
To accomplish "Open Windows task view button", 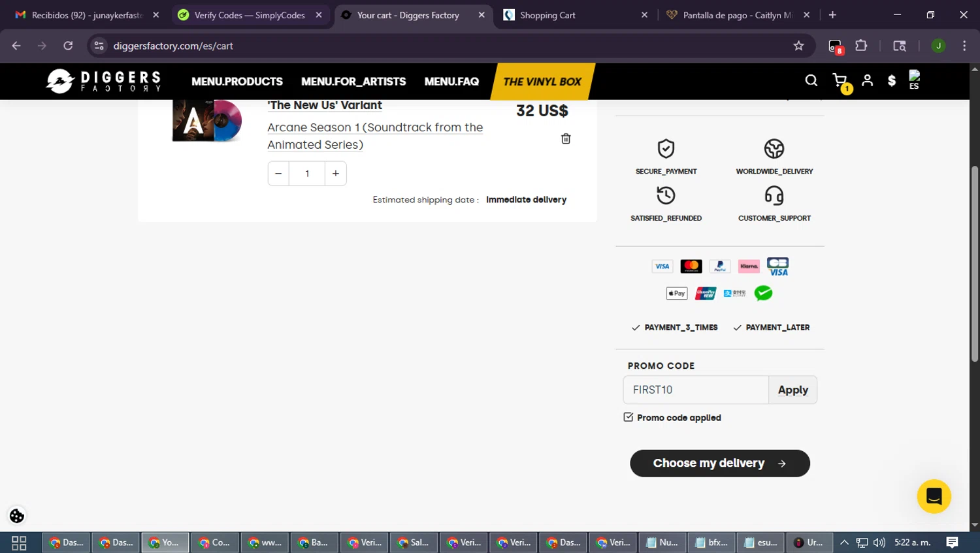I will (19, 543).
